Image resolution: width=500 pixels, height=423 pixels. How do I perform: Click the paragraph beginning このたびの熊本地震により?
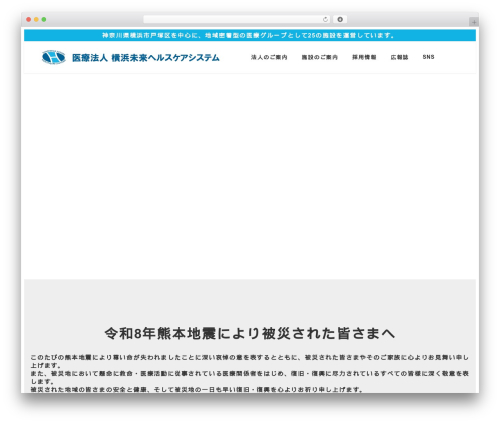(250, 361)
